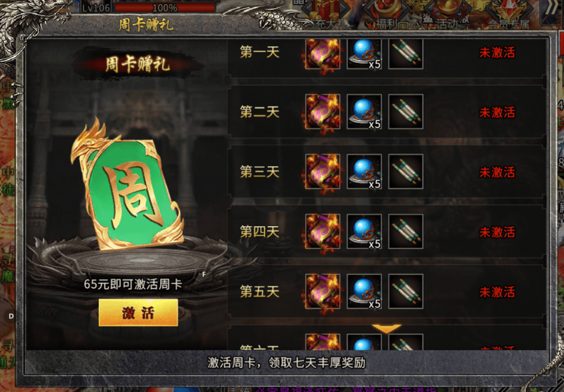The image size is (564, 392).
Task: Select the flaming scroll reward on 第二天
Action: point(323,112)
